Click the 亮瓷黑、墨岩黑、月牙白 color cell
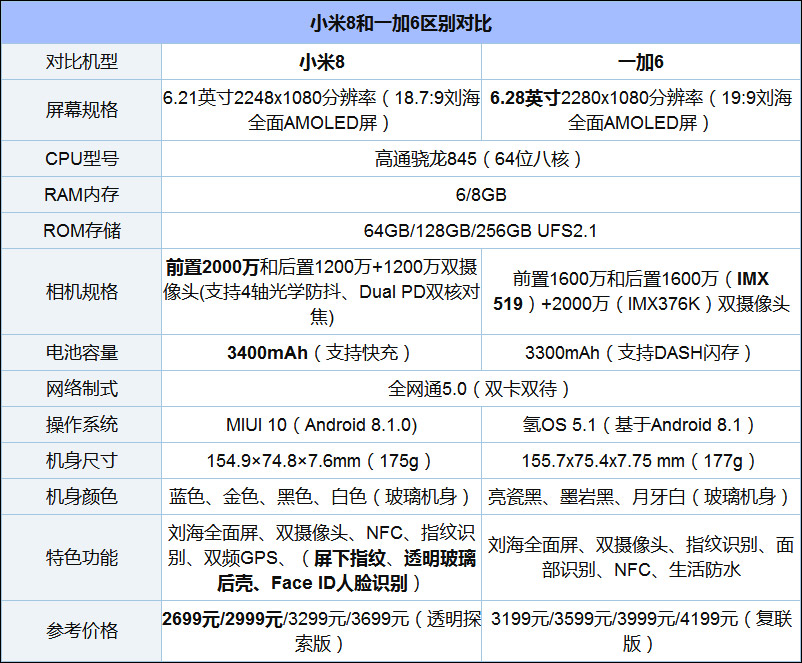This screenshot has width=802, height=663. pyautogui.click(x=641, y=496)
